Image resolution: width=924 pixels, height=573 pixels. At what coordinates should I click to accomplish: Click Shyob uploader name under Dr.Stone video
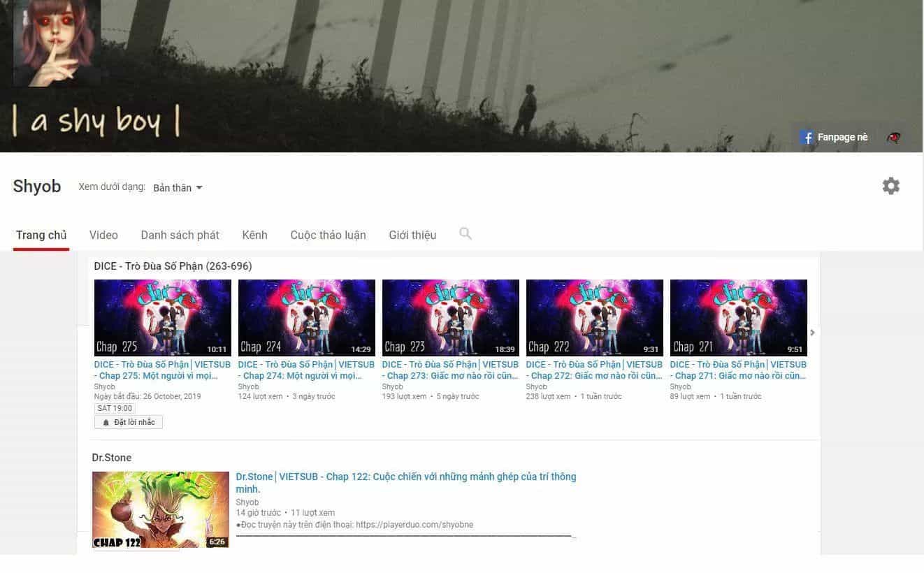tap(247, 502)
